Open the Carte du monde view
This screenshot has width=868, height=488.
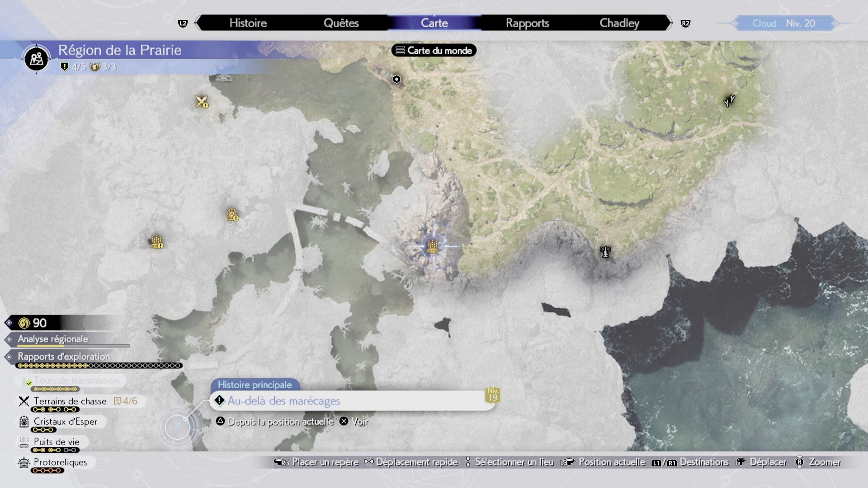click(x=433, y=50)
